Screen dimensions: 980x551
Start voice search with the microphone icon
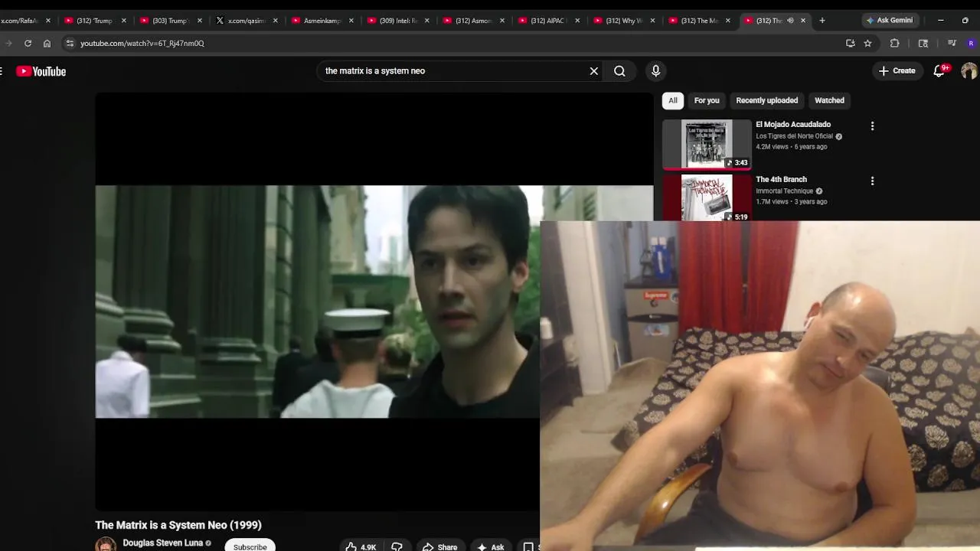(655, 71)
